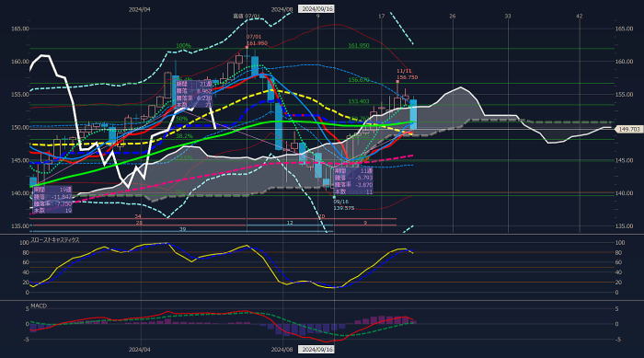Click the 2024/09/16 date tag below the MACD panel
This screenshot has width=644, height=358.
[x=316, y=350]
